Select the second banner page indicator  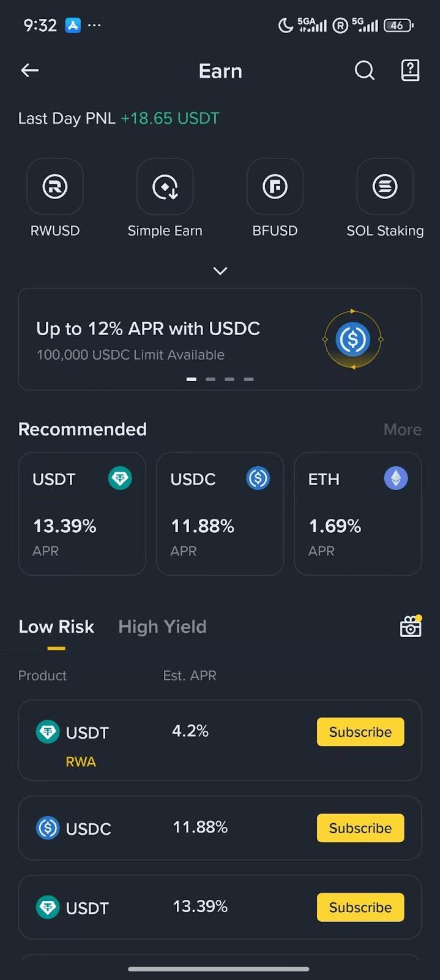coord(211,379)
